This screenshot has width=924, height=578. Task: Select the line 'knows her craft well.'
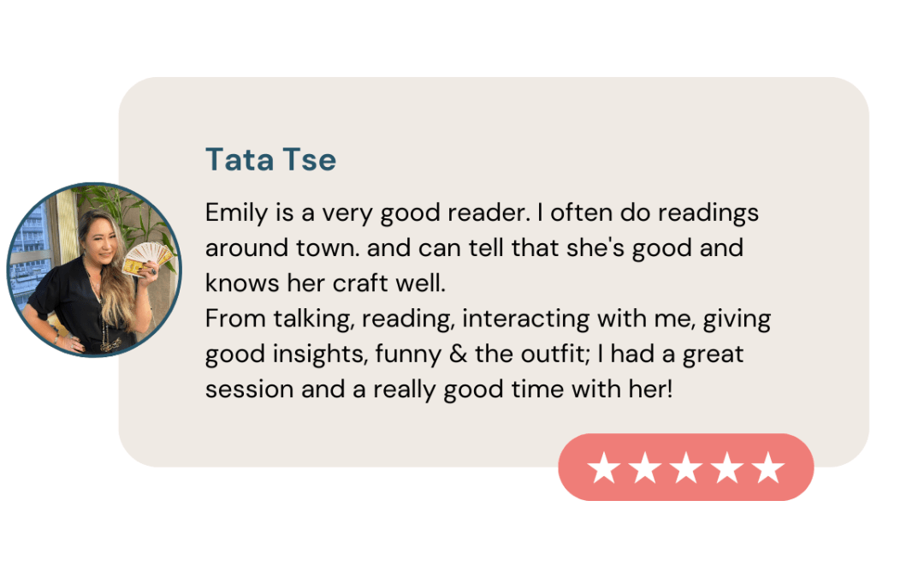pyautogui.click(x=325, y=283)
